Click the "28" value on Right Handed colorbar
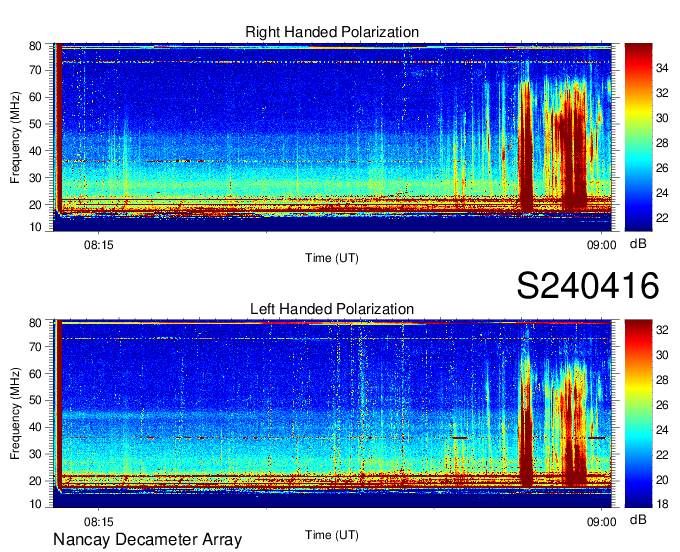Screen dimensions: 680x552 [662, 143]
